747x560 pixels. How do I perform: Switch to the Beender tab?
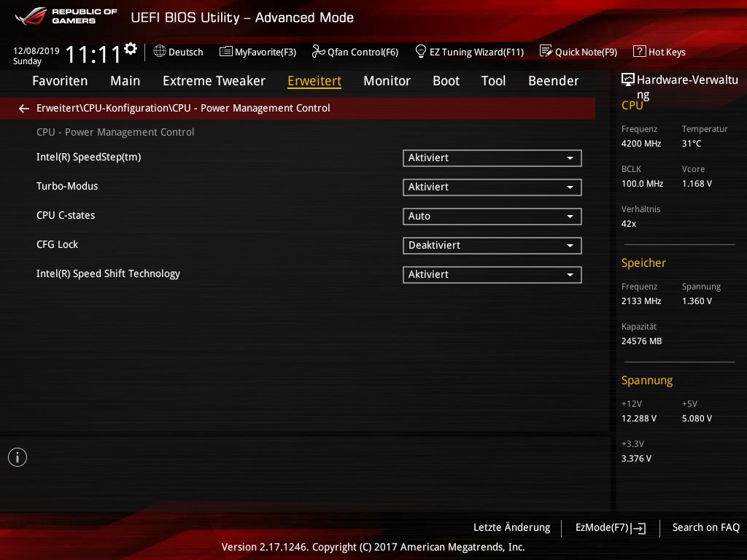point(553,81)
